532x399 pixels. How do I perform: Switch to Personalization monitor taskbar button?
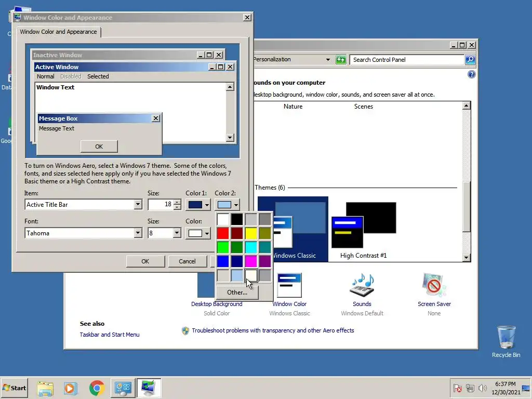149,388
